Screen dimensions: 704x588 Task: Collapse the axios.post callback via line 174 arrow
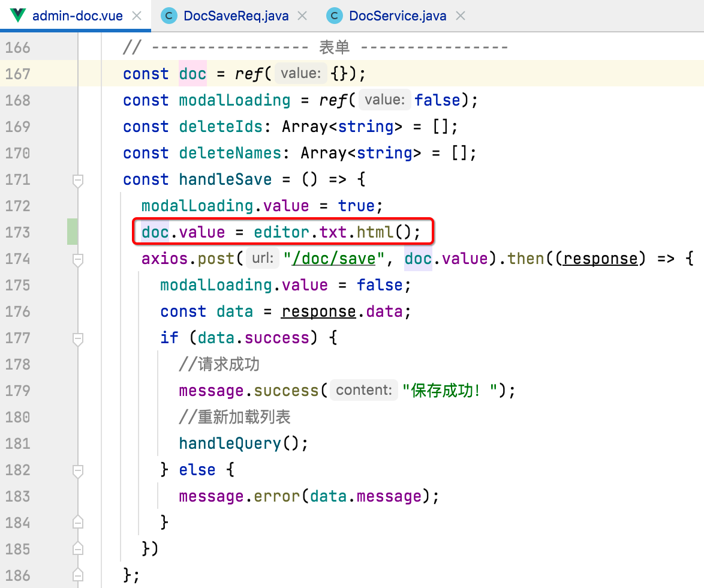77,259
